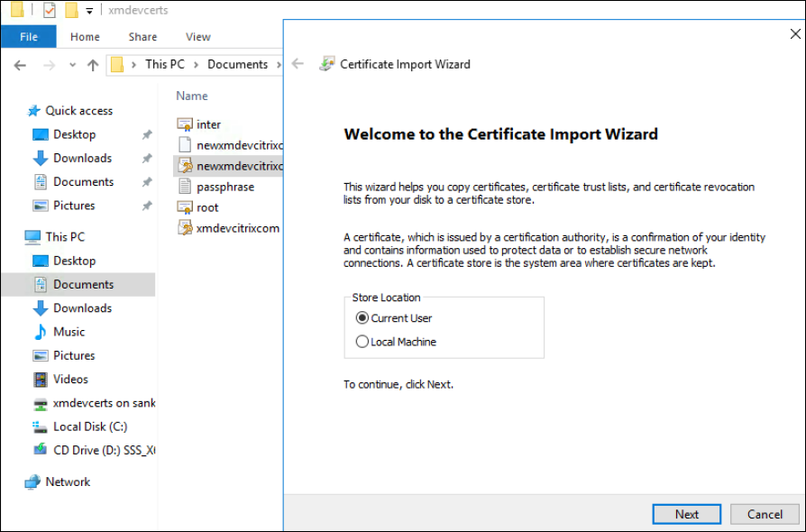Viewport: 806px width, 532px height.
Task: Open Music folder in This PC
Action: (69, 332)
